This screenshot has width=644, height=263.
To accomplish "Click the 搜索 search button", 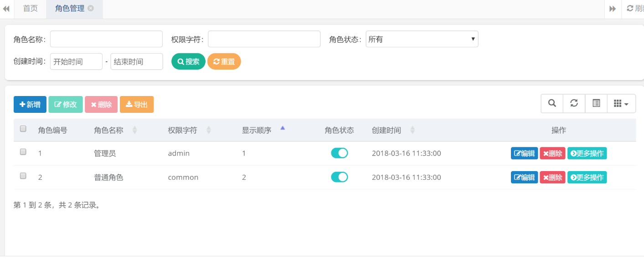I will coord(188,61).
